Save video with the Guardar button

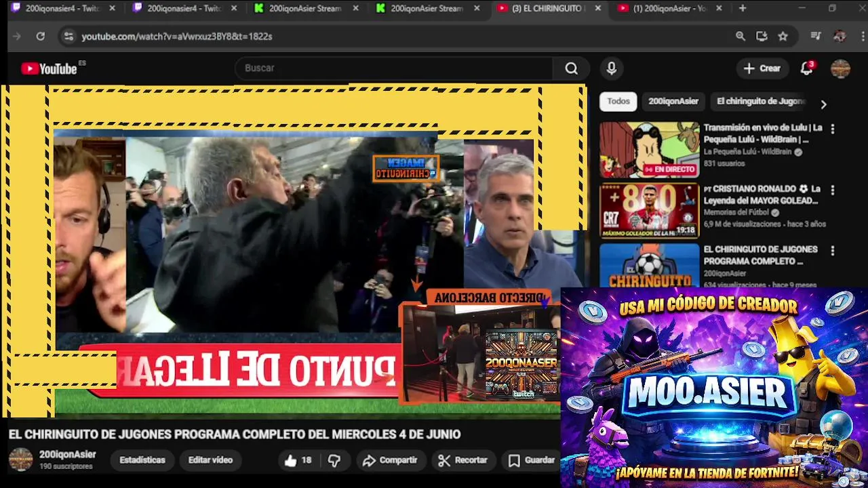click(x=532, y=460)
